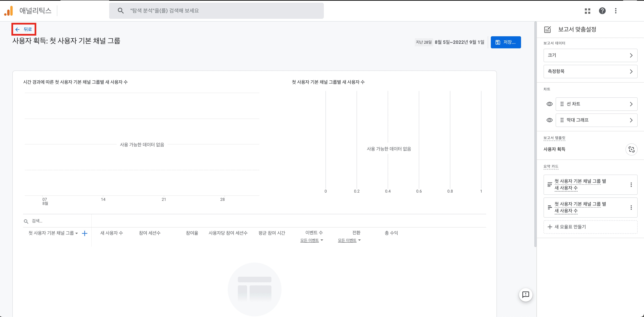Open the date range 8월 5일~2022년 9월 1일
The width and height of the screenshot is (644, 317).
tap(460, 42)
